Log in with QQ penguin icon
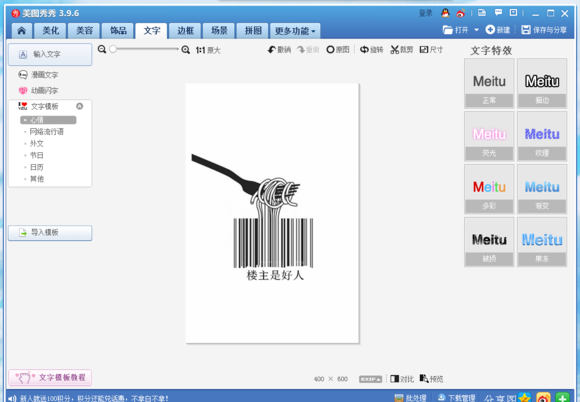The height and width of the screenshot is (402, 580). click(x=445, y=13)
